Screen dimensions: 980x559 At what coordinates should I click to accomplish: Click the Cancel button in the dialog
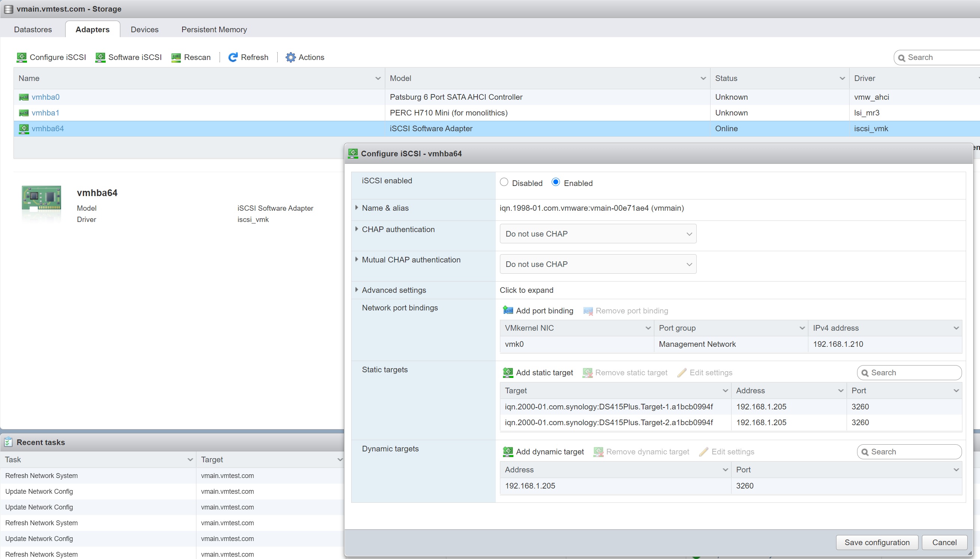pos(944,542)
